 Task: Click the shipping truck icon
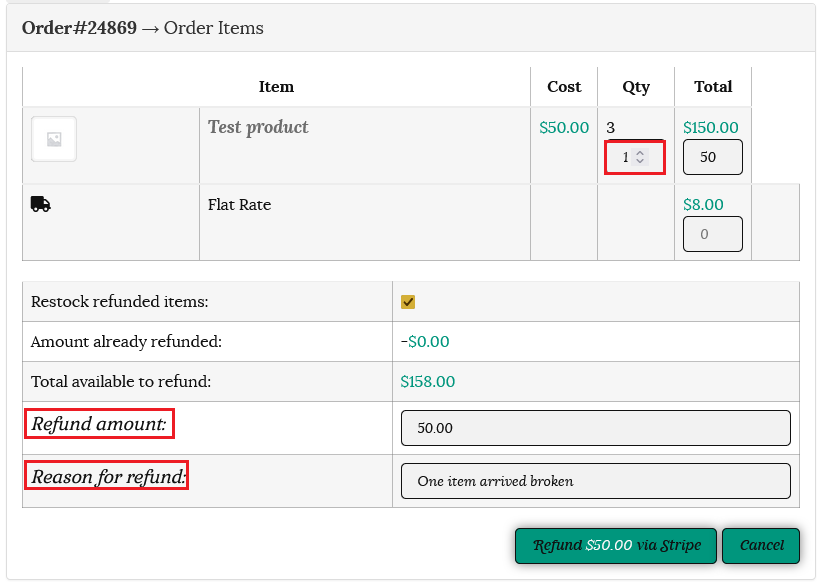click(x=41, y=204)
